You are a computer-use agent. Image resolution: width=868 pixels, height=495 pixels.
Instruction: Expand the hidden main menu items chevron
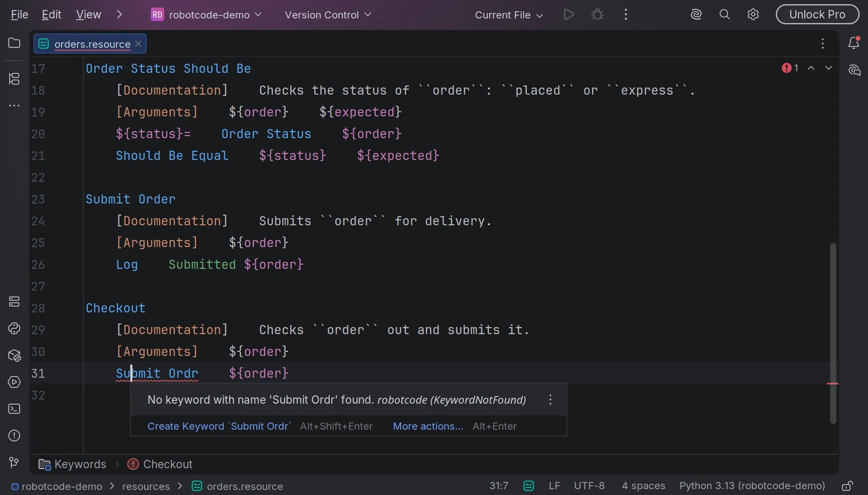119,15
